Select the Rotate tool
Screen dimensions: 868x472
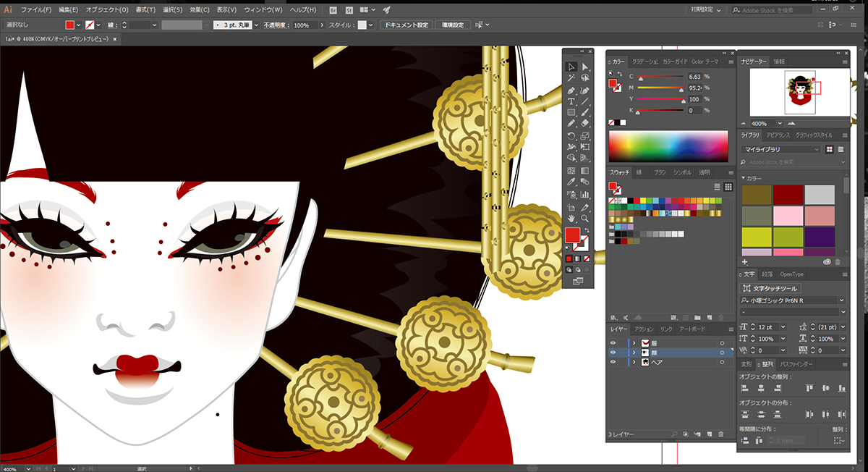[571, 136]
